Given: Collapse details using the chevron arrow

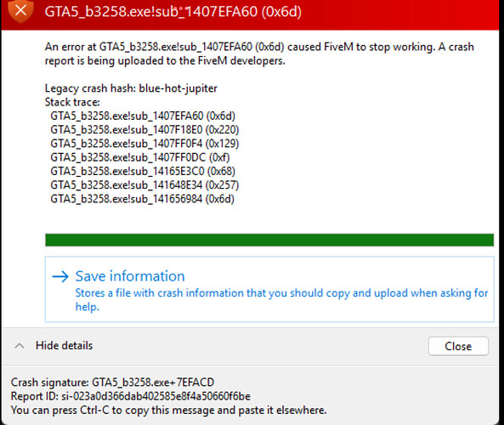Looking at the screenshot, I should click(20, 346).
